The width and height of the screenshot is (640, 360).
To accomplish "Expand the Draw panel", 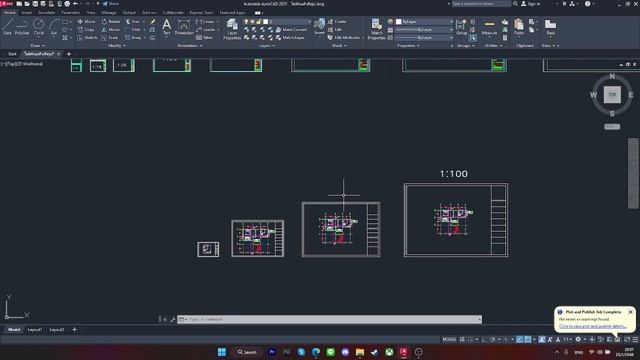I will (38, 46).
